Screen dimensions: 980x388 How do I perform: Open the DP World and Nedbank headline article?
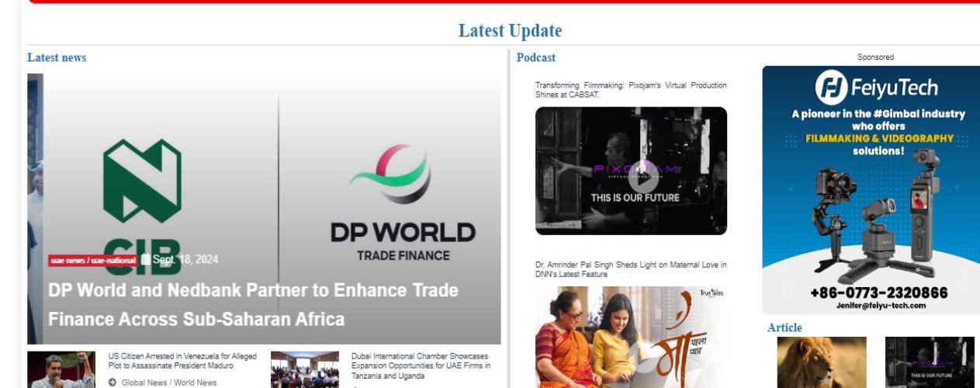coord(253,304)
